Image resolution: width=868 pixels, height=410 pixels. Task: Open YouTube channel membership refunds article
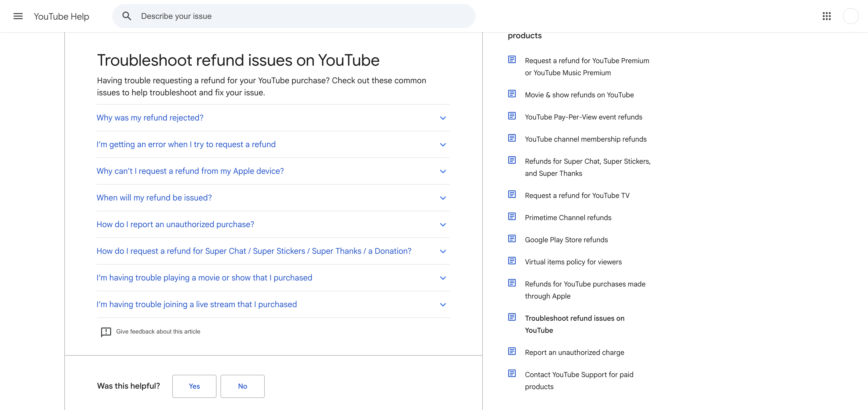click(x=586, y=139)
